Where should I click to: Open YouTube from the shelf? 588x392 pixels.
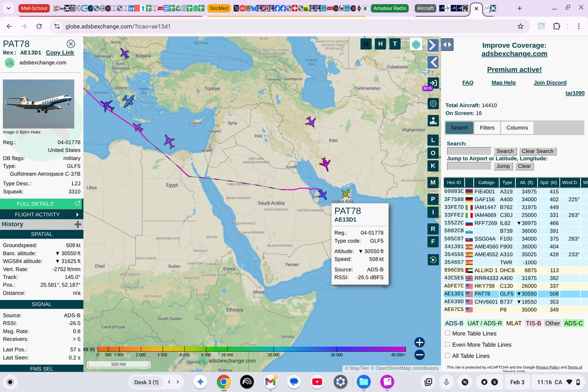[317, 382]
